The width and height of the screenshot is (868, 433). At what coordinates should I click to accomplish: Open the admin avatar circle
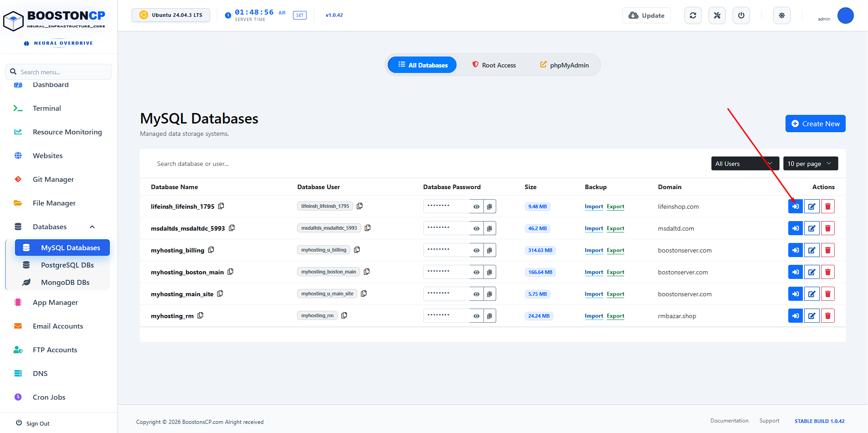pos(845,15)
